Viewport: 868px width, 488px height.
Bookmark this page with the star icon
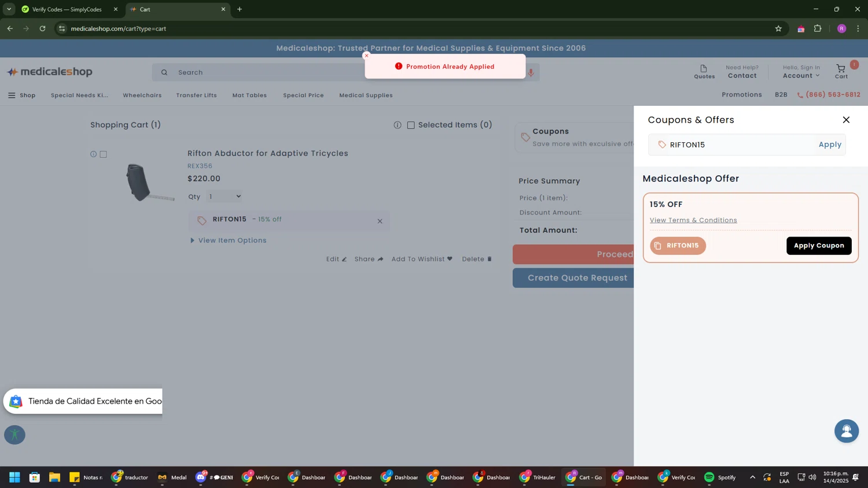point(778,28)
